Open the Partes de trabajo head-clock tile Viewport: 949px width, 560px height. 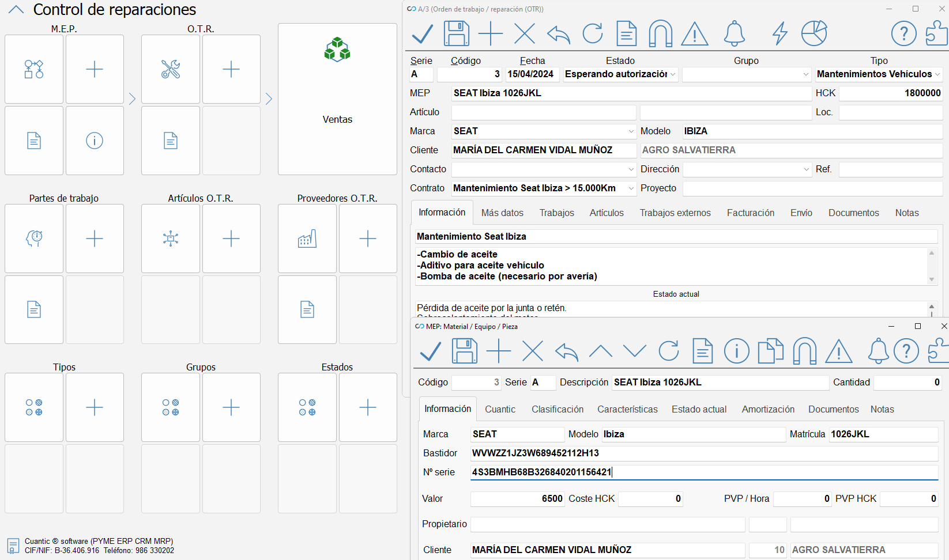point(34,239)
